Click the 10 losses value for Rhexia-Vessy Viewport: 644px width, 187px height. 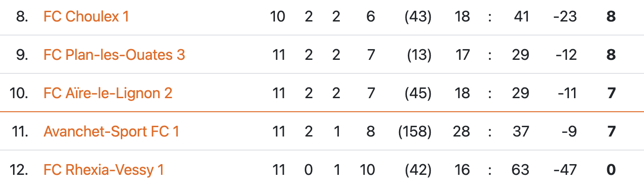(367, 170)
